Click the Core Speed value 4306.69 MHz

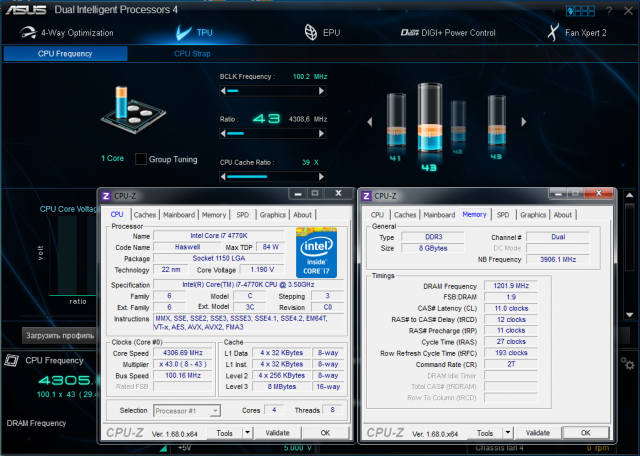(182, 353)
